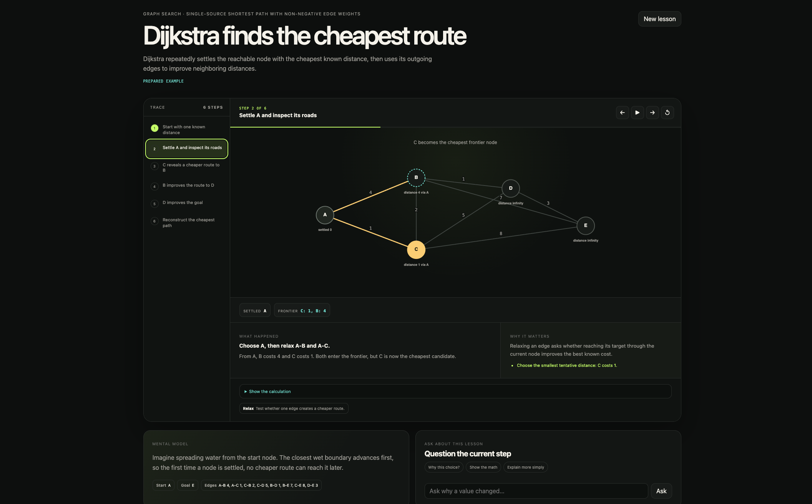
Task: Play the step-by-step animation
Action: coord(637,113)
